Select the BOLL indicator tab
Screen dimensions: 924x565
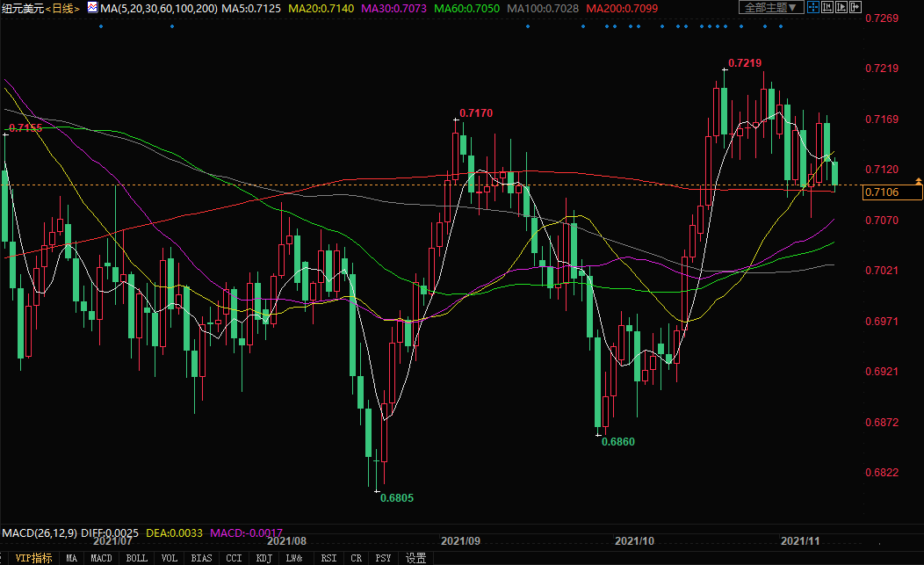click(136, 558)
